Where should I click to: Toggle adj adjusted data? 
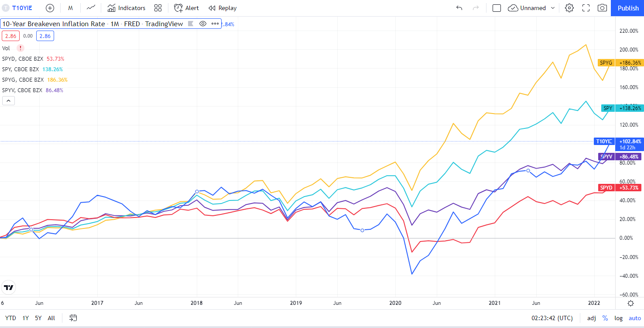click(592, 318)
